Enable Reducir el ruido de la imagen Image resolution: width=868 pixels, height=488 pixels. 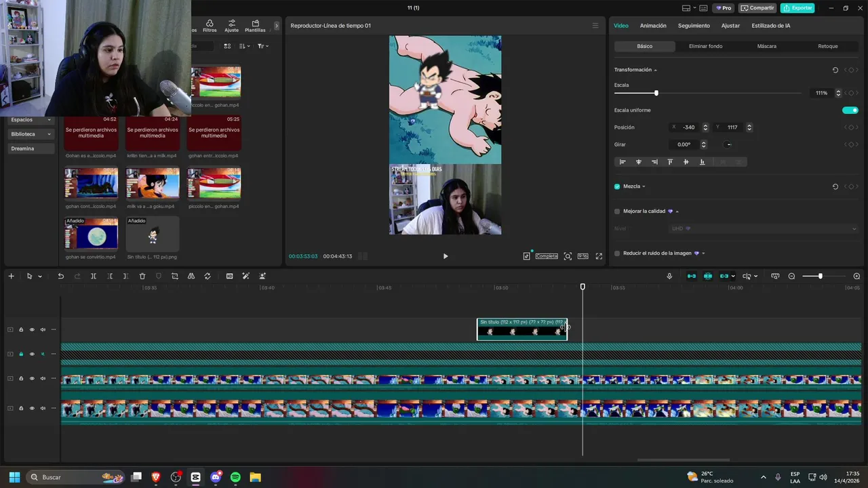(x=617, y=253)
